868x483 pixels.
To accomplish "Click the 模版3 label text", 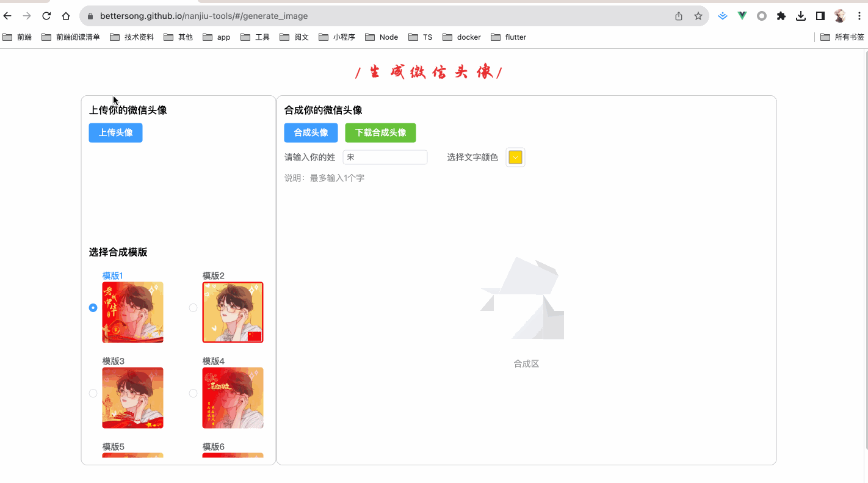I will (114, 361).
